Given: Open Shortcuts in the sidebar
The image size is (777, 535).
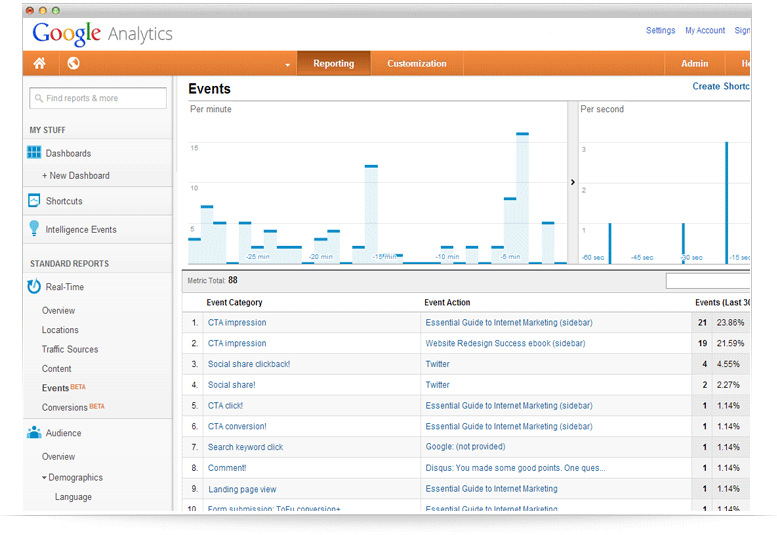Looking at the screenshot, I should [x=64, y=201].
